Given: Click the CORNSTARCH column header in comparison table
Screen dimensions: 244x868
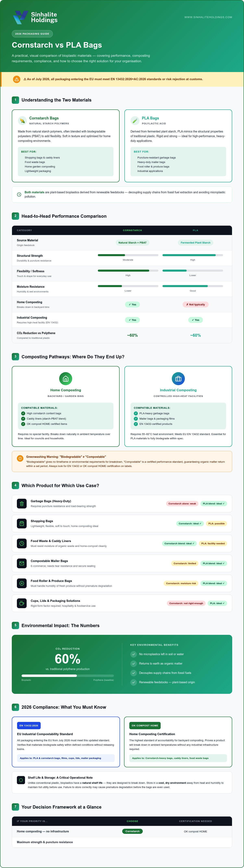Looking at the screenshot, I should coord(132,231).
